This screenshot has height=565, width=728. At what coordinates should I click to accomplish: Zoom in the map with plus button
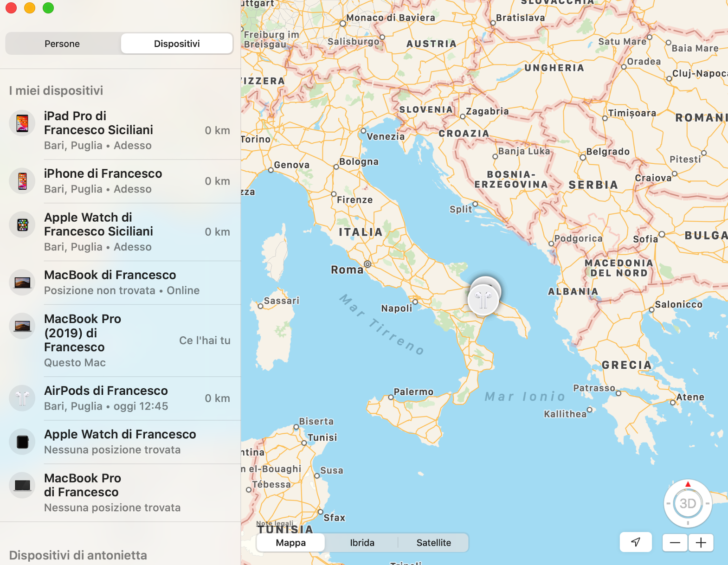701,542
